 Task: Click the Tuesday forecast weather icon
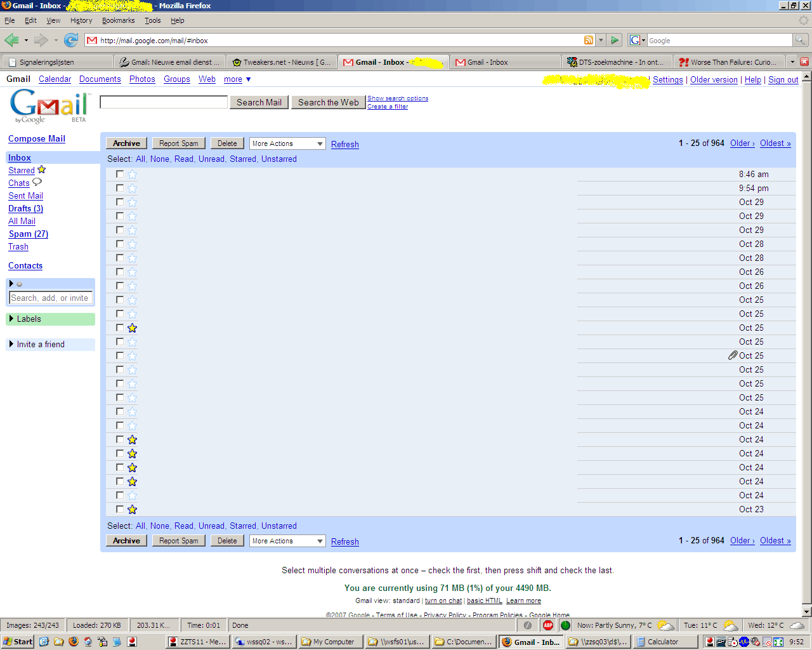(730, 625)
